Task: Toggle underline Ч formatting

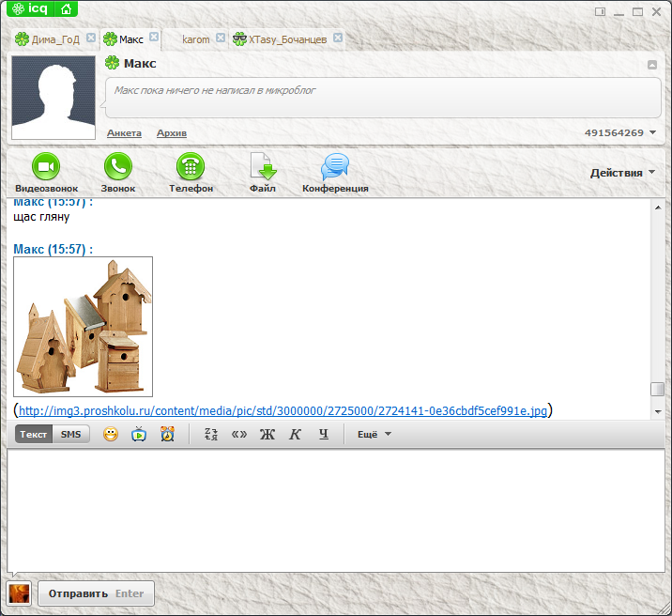Action: (x=324, y=434)
